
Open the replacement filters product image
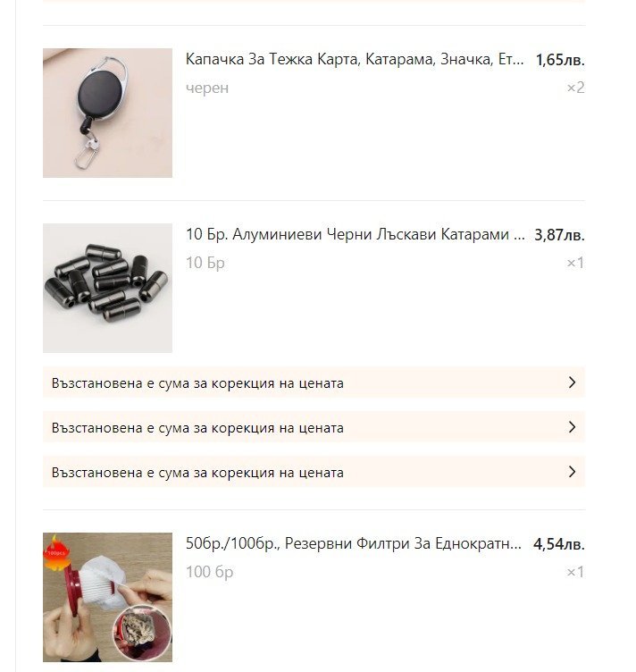click(107, 598)
